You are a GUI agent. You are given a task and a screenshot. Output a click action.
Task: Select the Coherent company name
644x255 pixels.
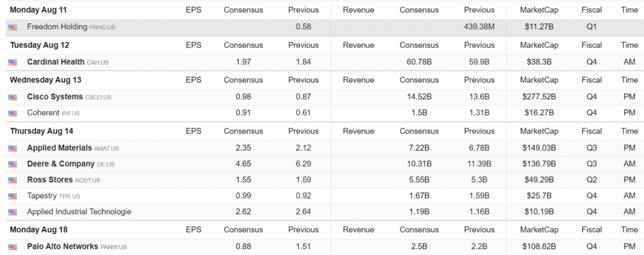(43, 113)
